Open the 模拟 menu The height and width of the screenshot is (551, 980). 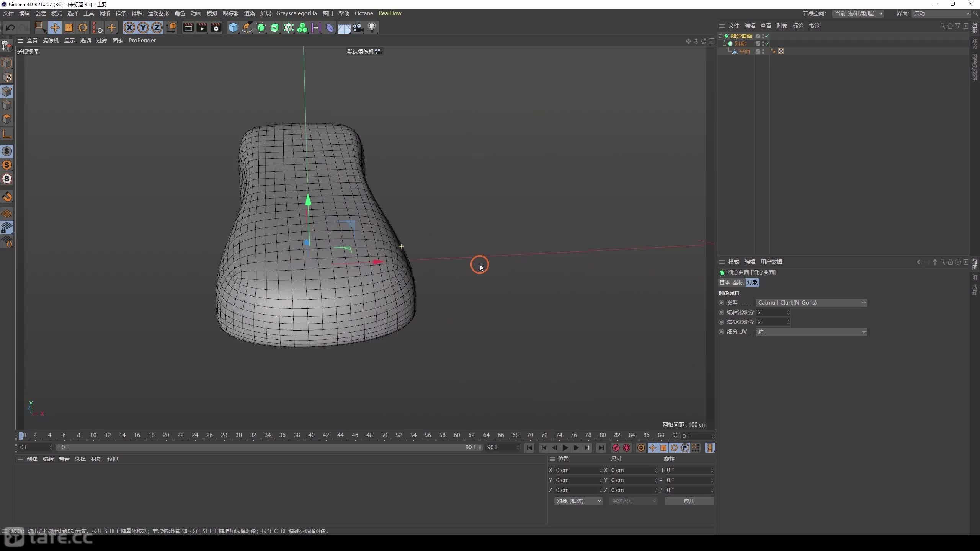click(x=212, y=13)
